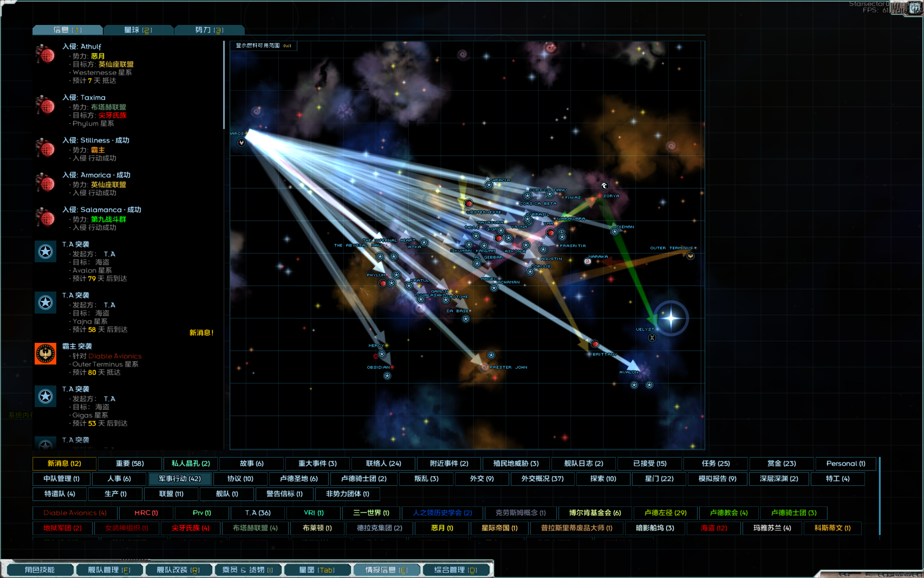The height and width of the screenshot is (578, 924).
Task: Open 角色技能 from the bottom bar
Action: (x=40, y=570)
